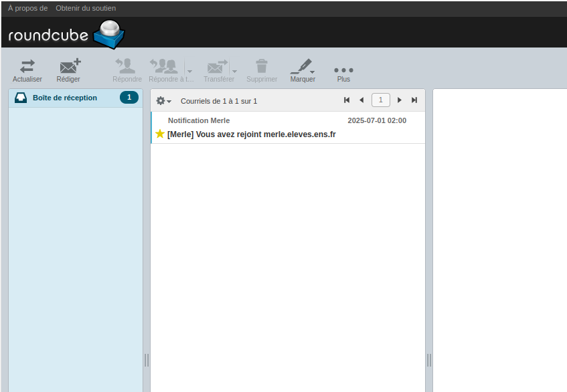Open the Plus more-actions menu
The image size is (567, 392).
[343, 70]
